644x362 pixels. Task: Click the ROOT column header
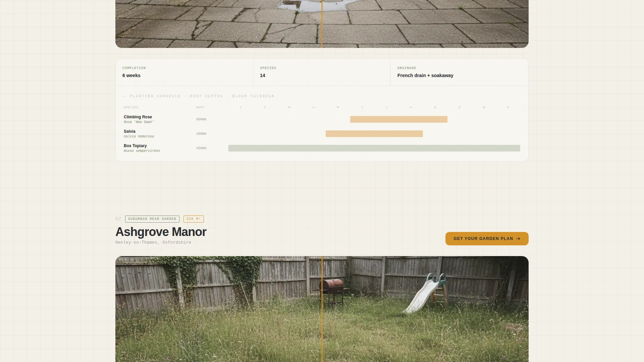(x=200, y=108)
